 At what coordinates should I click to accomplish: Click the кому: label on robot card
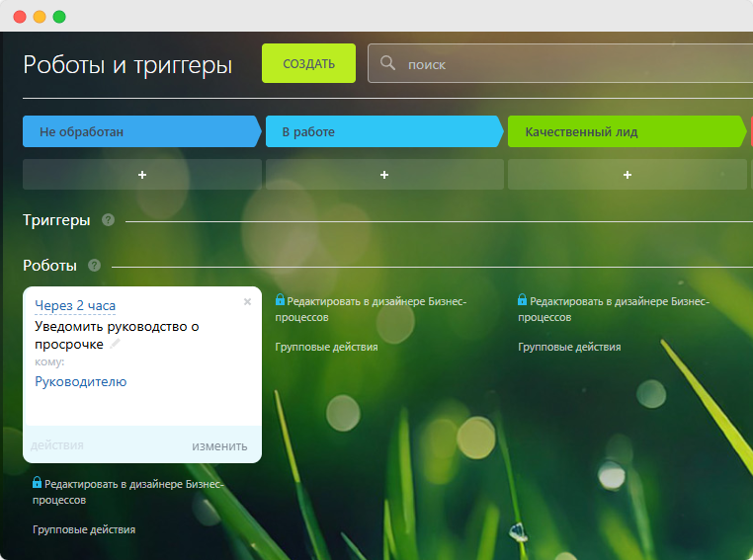49,361
